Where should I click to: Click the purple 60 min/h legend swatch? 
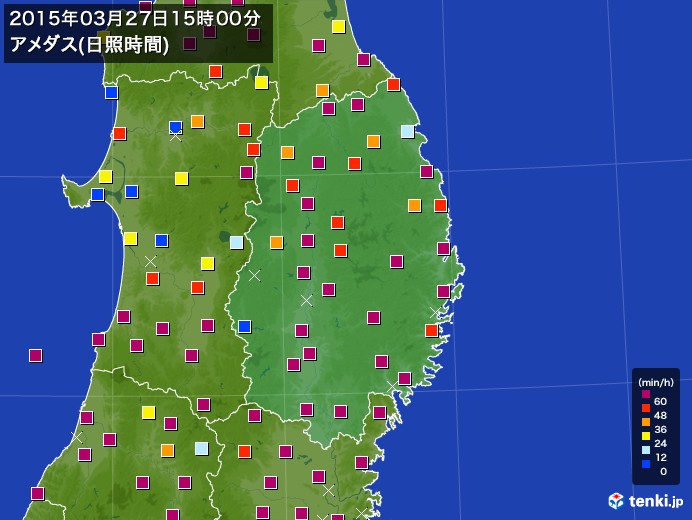pos(646,394)
